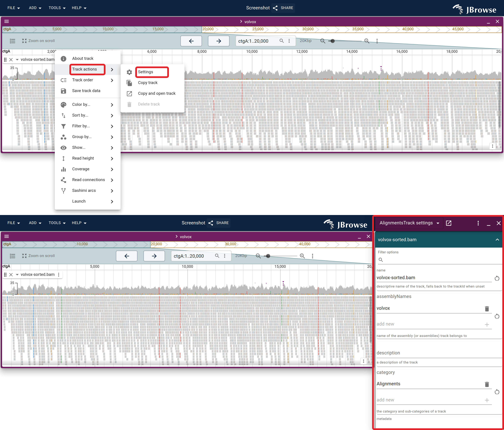Screen dimensions: 504x430
Task: Click left arrow pan button in bottom view
Action: tap(127, 256)
